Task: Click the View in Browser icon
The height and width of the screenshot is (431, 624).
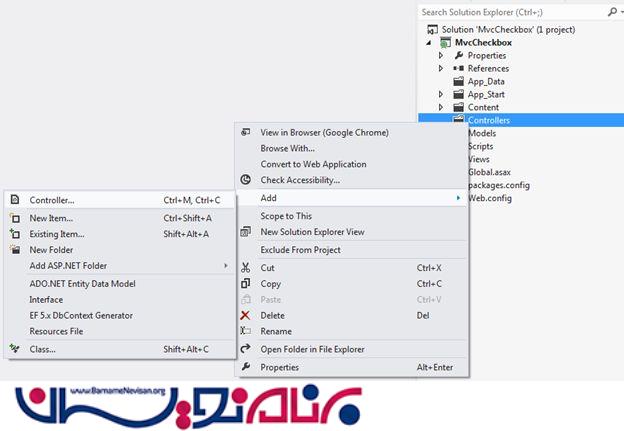Action: [x=245, y=132]
